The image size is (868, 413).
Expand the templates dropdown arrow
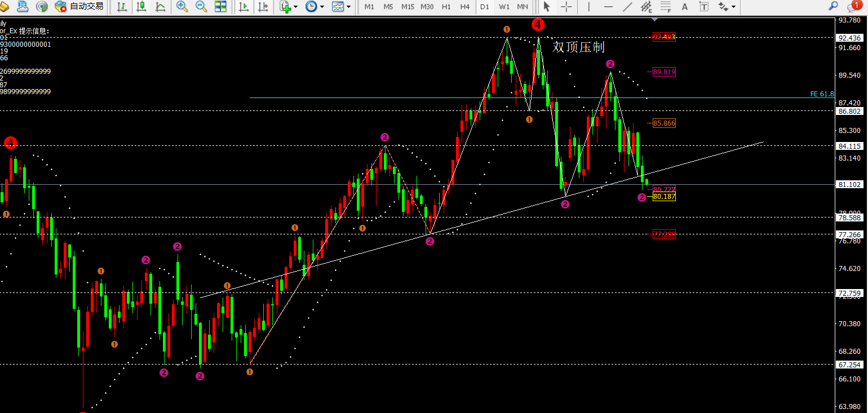click(x=349, y=7)
